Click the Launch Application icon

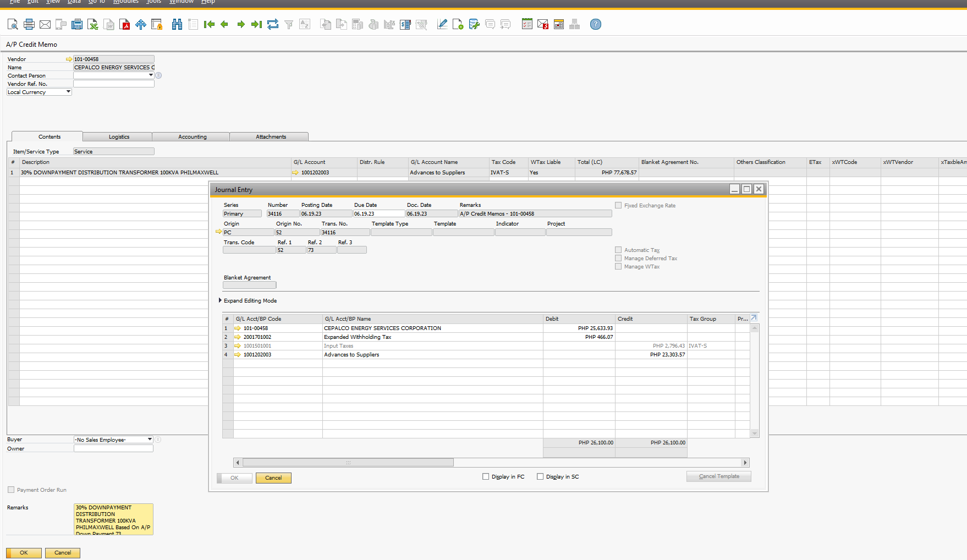click(x=141, y=24)
